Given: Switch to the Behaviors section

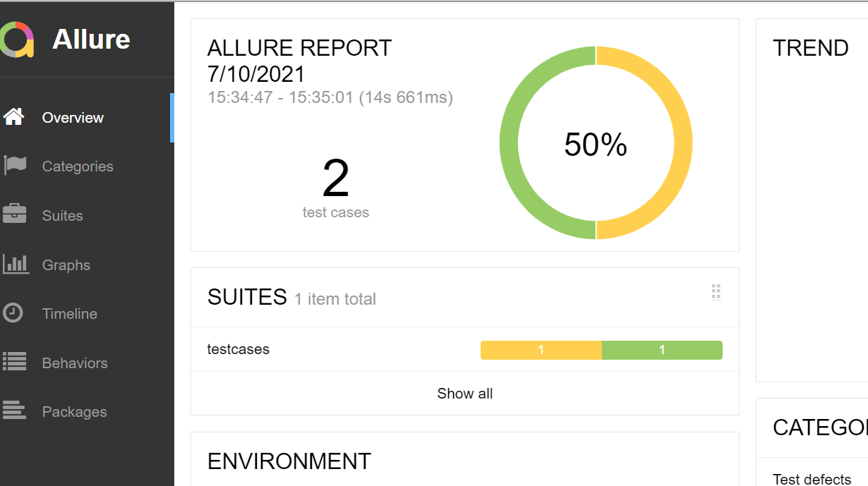Looking at the screenshot, I should [x=75, y=363].
